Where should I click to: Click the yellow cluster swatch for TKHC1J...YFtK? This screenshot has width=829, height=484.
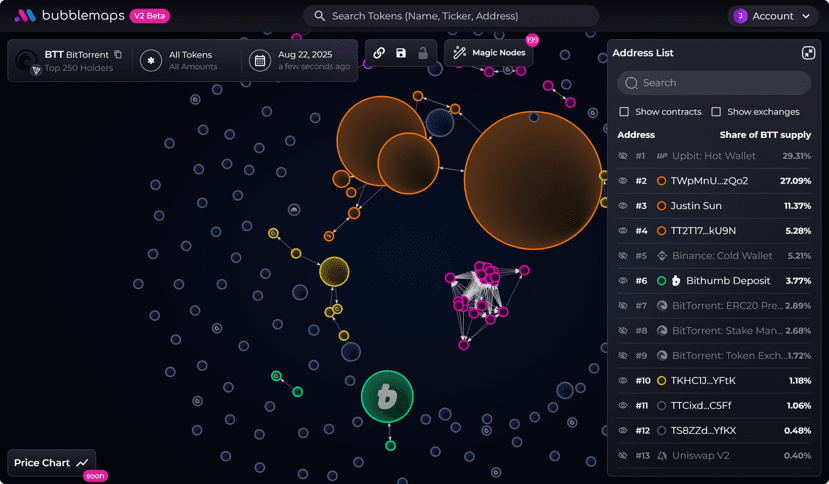[x=661, y=380]
